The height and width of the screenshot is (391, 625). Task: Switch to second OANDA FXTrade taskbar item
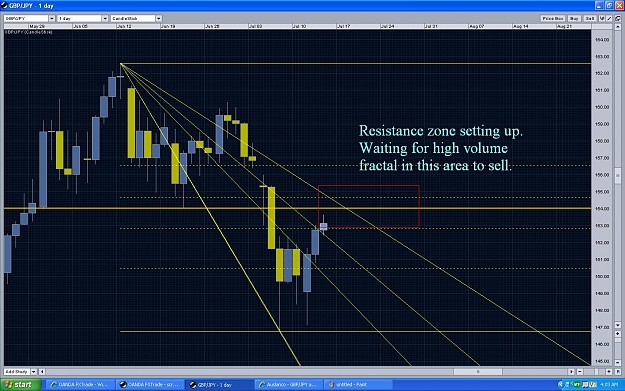150,385
